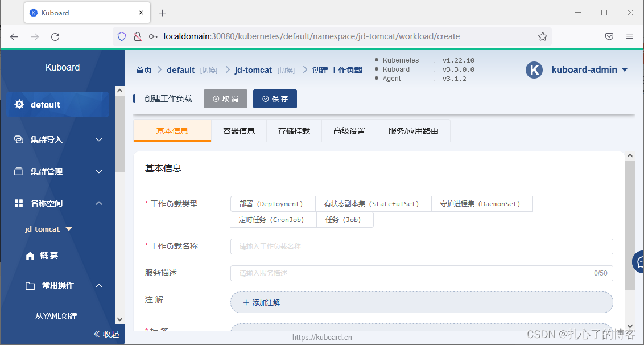Select the 常用操作 folder icon

(30, 285)
